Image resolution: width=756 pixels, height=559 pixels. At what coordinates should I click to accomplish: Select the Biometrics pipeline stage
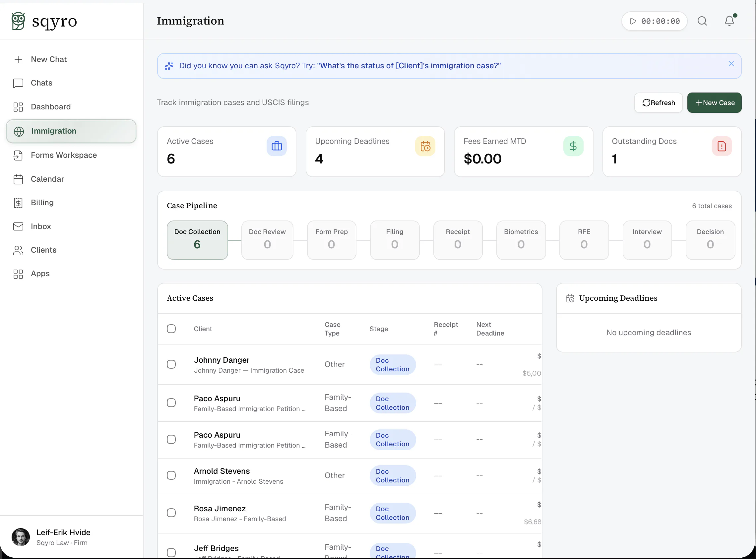pyautogui.click(x=521, y=240)
